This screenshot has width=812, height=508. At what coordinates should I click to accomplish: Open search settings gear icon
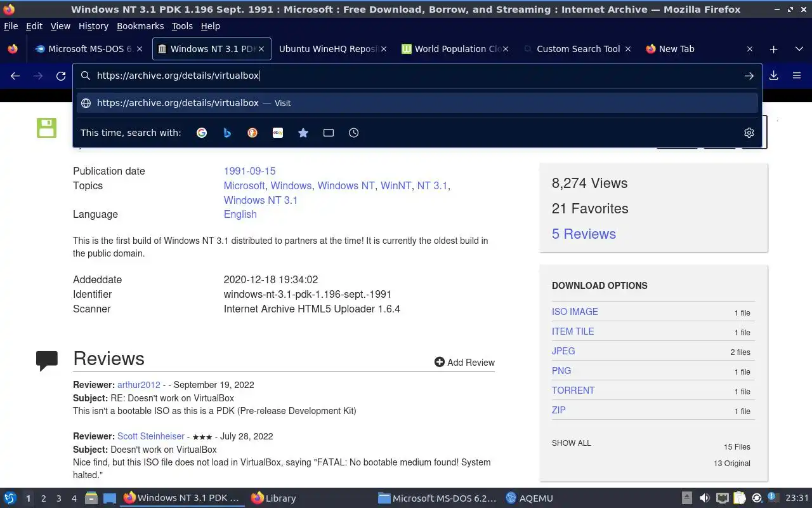[749, 133]
